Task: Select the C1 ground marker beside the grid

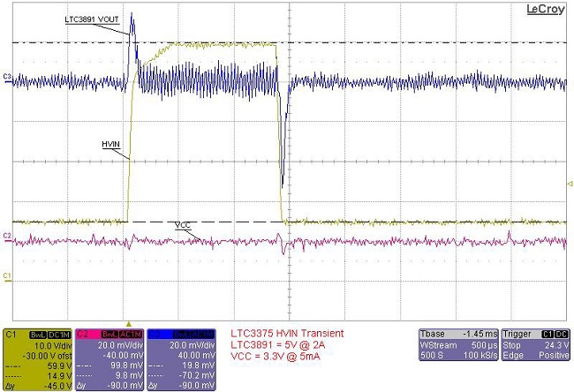Action: click(7, 276)
